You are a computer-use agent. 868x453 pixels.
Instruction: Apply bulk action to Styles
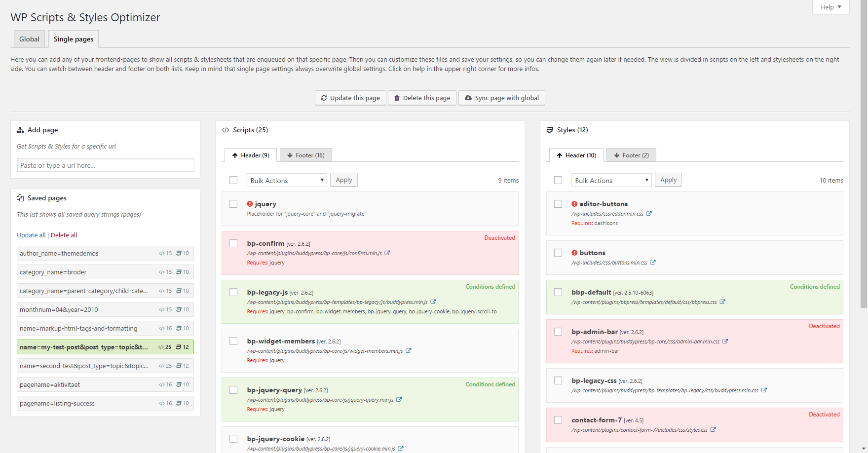coord(669,180)
